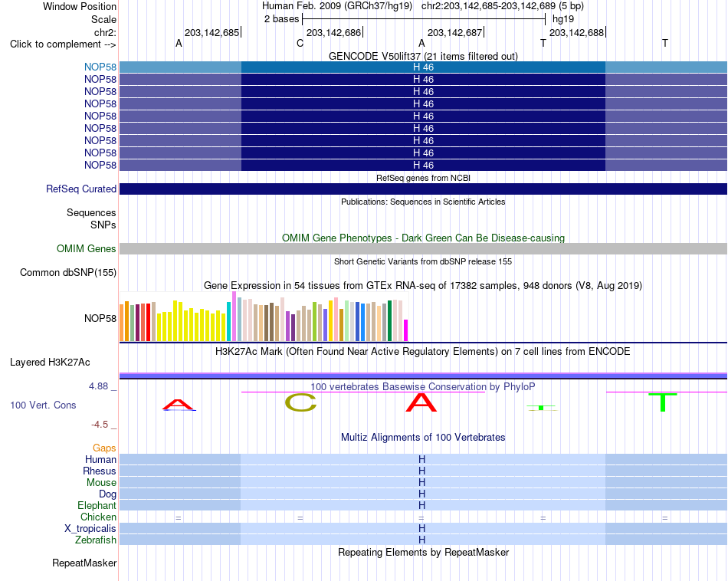Image resolution: width=728 pixels, height=581 pixels.
Task: Click the H amino acid in Zebrafish row
Action: click(421, 540)
